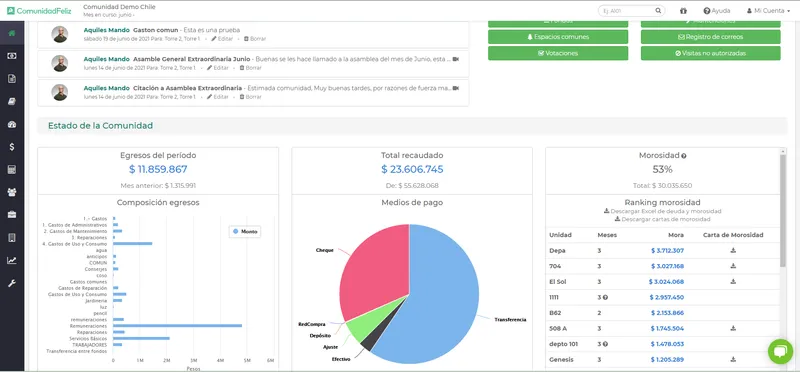Click mora amount $ 1.478.053
This screenshot has width=800, height=372.
pyautogui.click(x=667, y=344)
